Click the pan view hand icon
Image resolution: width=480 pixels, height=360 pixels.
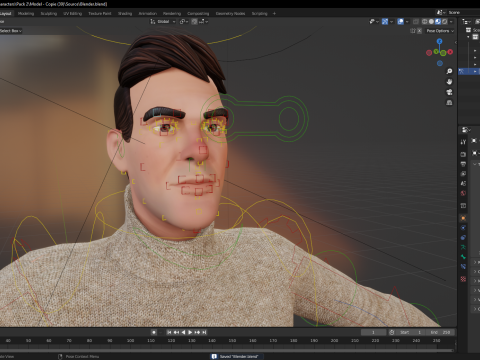(449, 82)
